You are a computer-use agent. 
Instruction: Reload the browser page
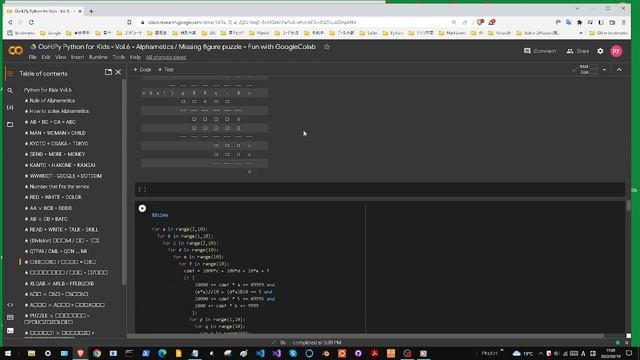pyautogui.click(x=31, y=22)
